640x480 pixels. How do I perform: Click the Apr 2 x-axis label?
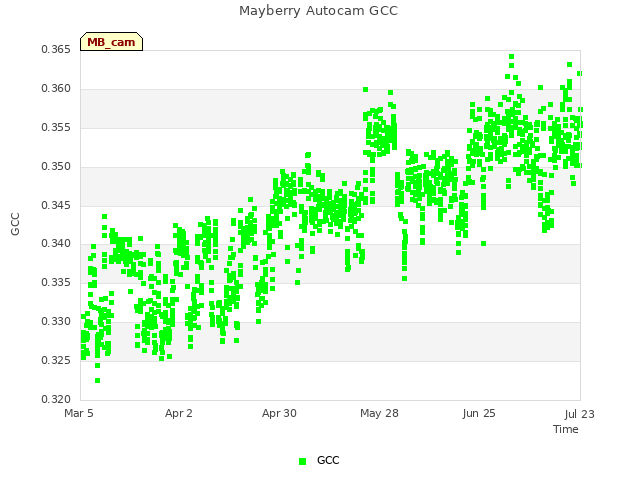(x=179, y=413)
